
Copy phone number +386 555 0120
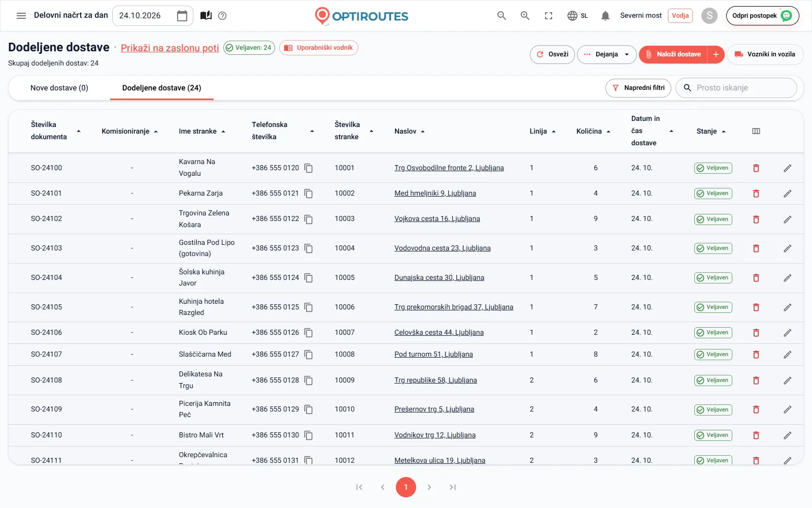click(x=309, y=168)
